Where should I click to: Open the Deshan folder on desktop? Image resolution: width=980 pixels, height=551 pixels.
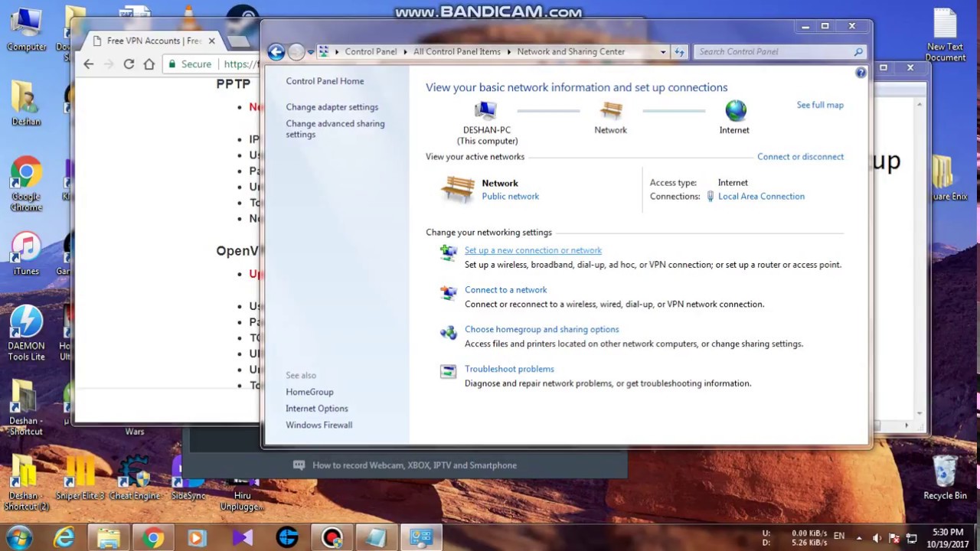[26, 103]
